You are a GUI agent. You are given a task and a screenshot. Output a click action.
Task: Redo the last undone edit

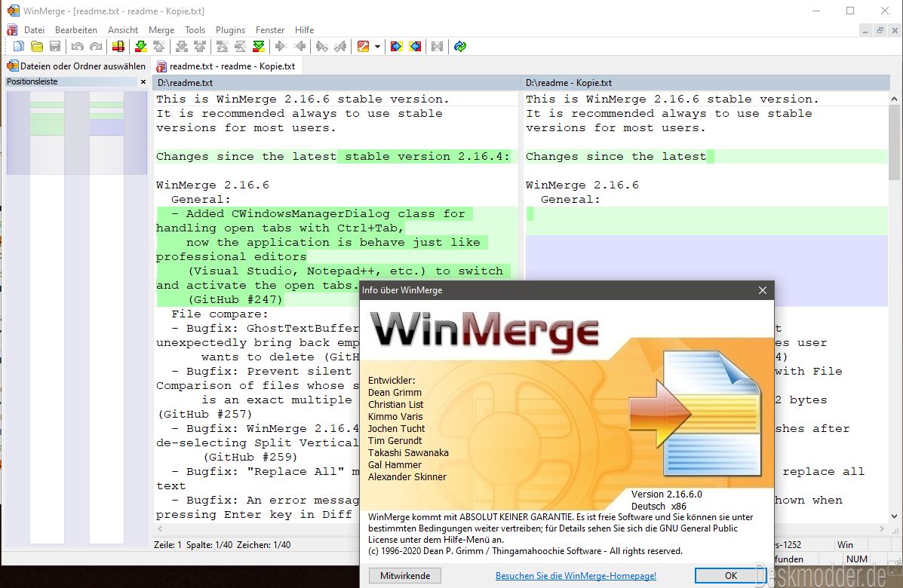pos(96,47)
